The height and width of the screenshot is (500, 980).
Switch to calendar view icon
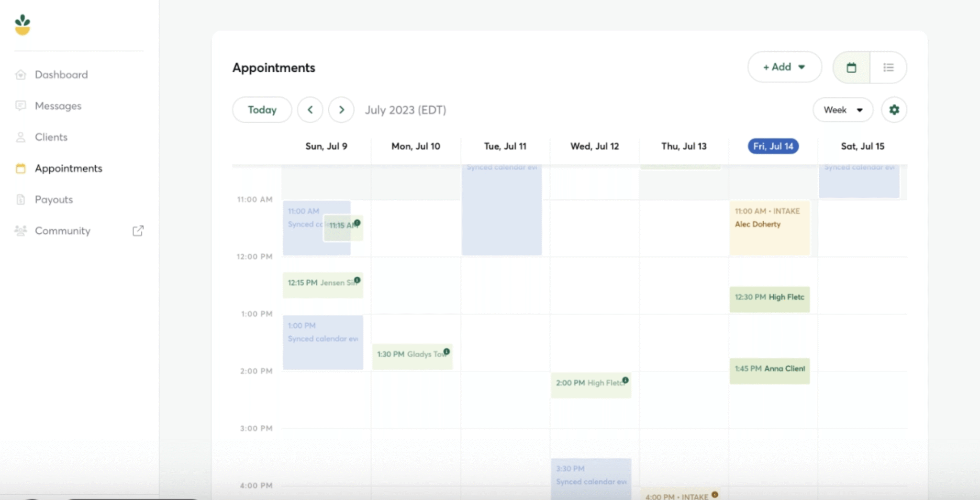[851, 68]
